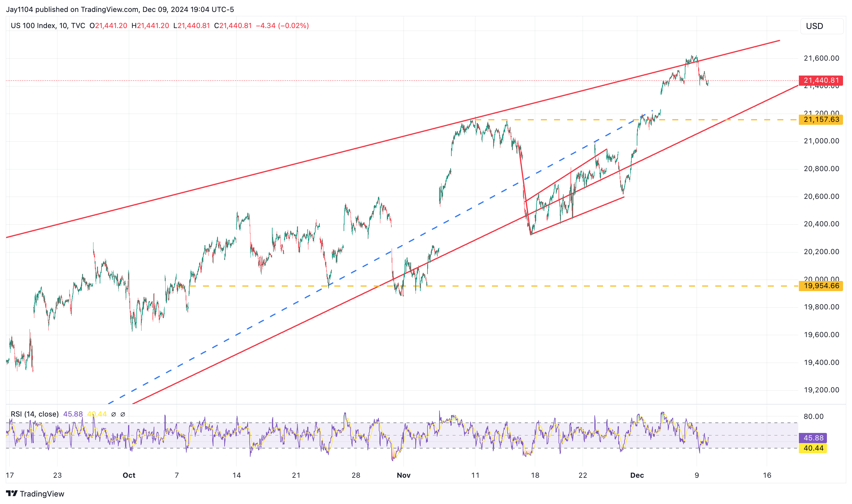This screenshot has width=852, height=504.
Task: Click the 80.00 RSI axis label
Action: [x=813, y=417]
